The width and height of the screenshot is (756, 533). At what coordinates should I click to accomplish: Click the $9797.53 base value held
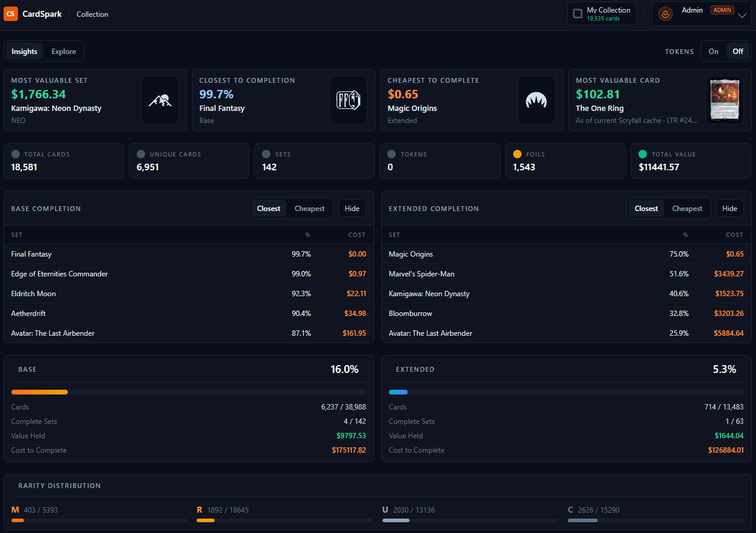(x=351, y=436)
